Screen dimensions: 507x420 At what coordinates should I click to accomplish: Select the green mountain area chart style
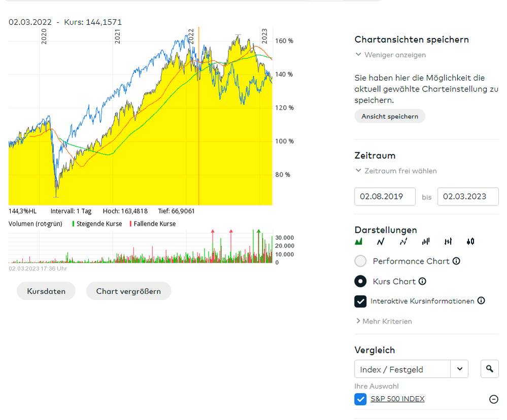click(x=359, y=242)
